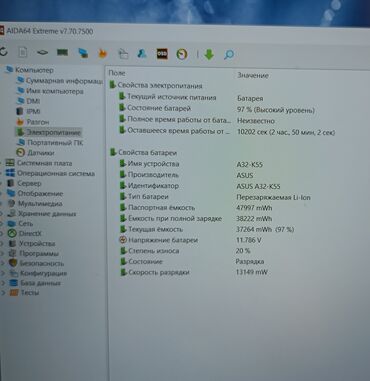Select the Свойства электропитания group row
This screenshot has width=370, height=381.
(156, 85)
